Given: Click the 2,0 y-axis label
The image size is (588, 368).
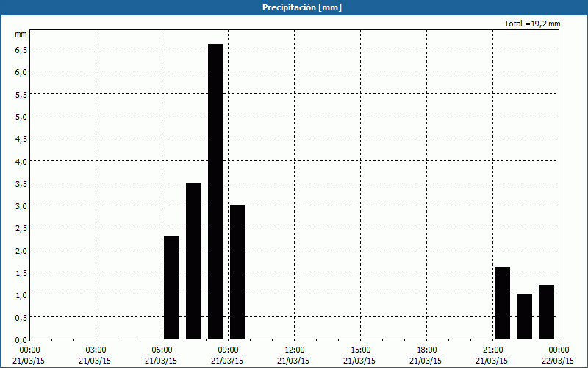Looking at the screenshot, I should click(x=21, y=250).
